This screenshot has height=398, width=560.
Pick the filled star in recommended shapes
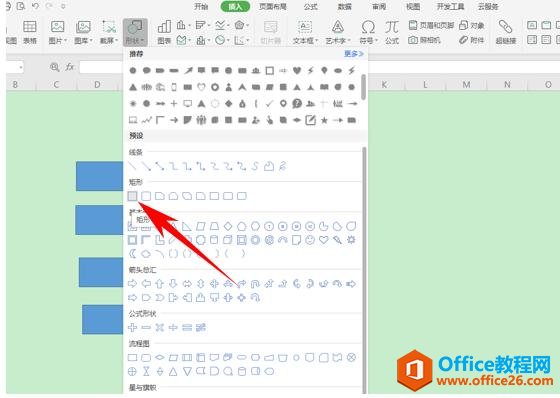324,120
